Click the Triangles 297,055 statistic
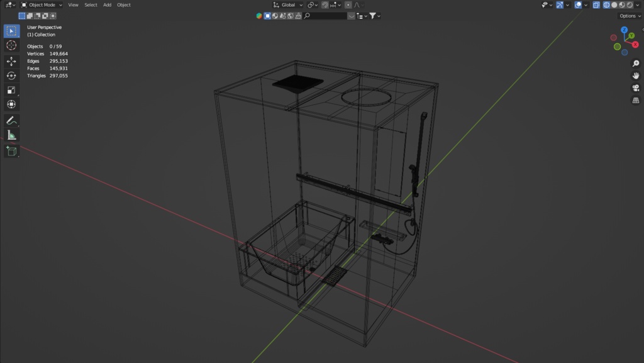This screenshot has width=644, height=363. point(47,75)
